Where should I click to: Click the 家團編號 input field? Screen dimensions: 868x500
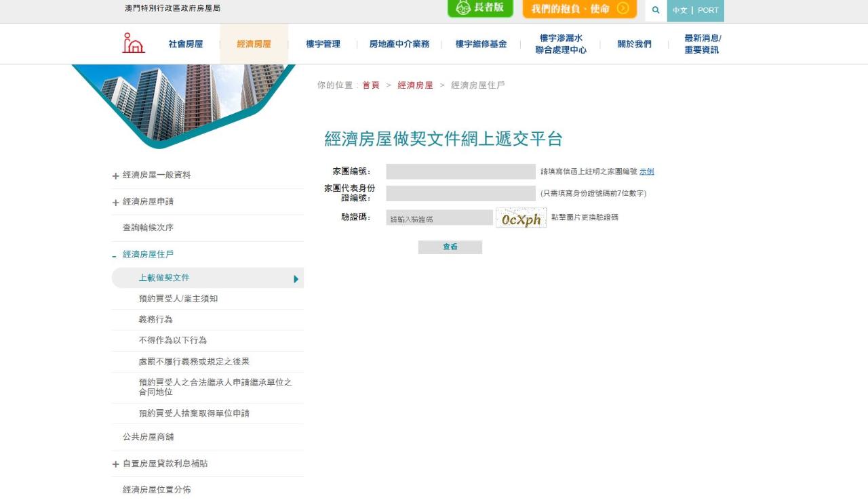[x=460, y=172]
